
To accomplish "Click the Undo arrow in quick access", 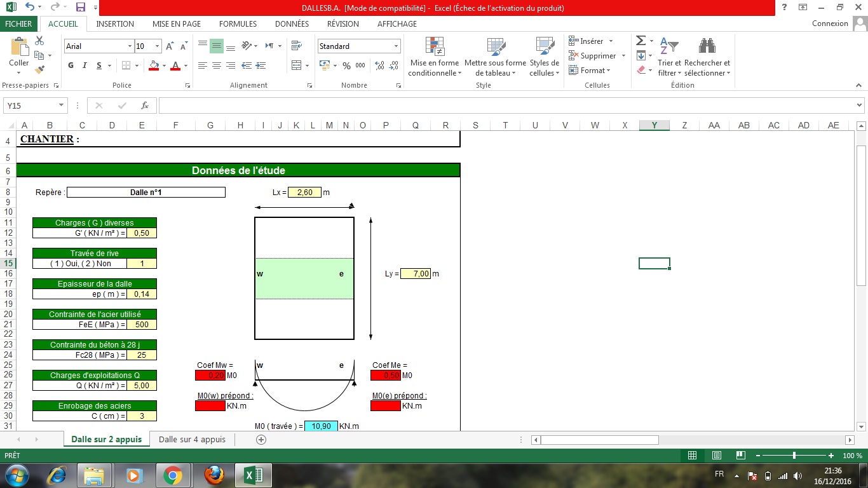I will pyautogui.click(x=30, y=8).
